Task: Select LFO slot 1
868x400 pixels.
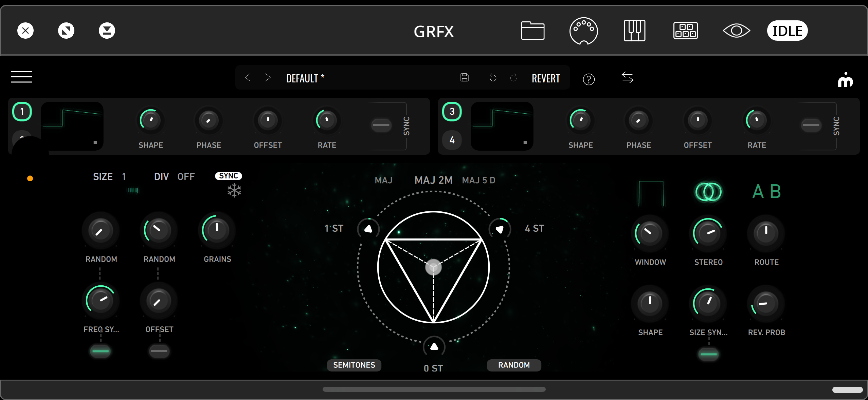Action: pyautogui.click(x=22, y=112)
